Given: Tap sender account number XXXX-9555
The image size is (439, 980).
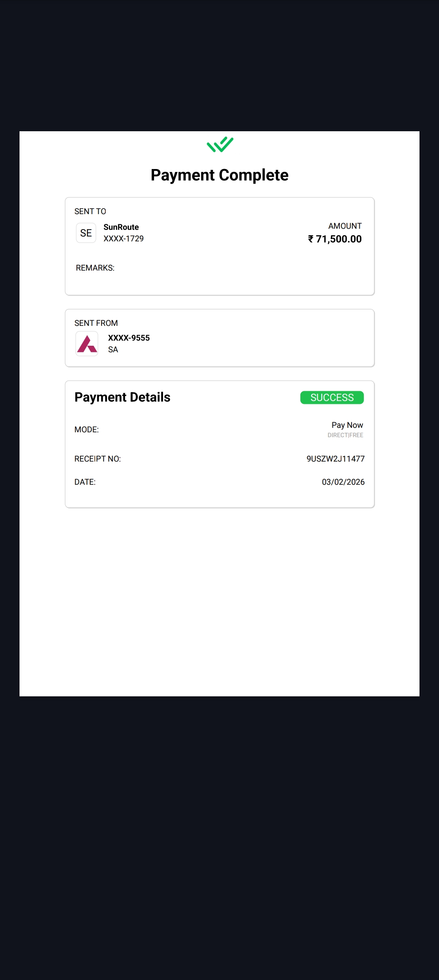Looking at the screenshot, I should [129, 338].
